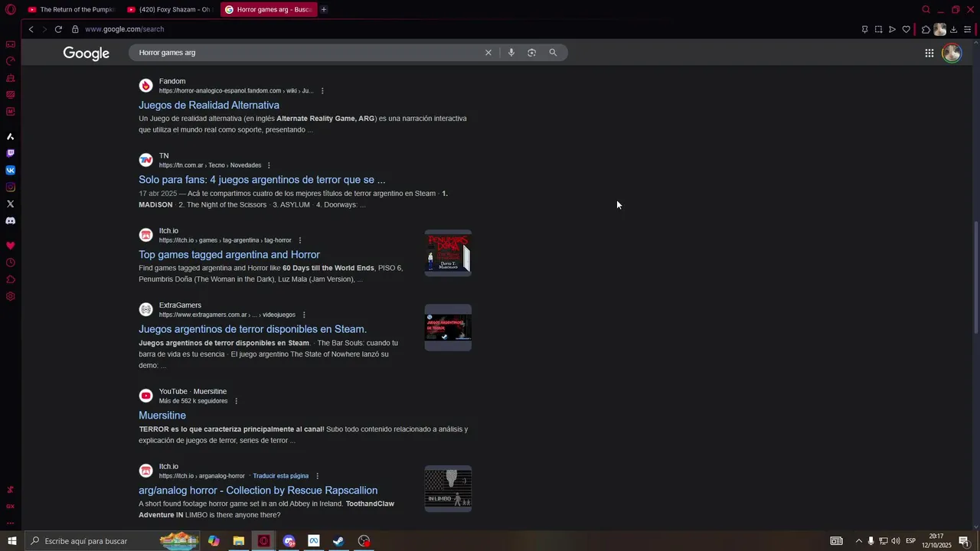Open a new browser tab
Screen dimensions: 980x551
[x=324, y=9]
